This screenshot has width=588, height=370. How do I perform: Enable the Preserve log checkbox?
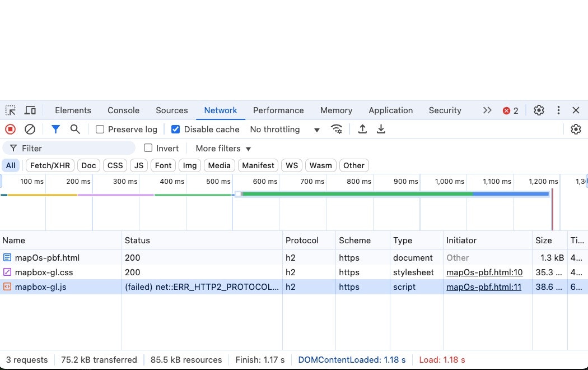click(100, 129)
